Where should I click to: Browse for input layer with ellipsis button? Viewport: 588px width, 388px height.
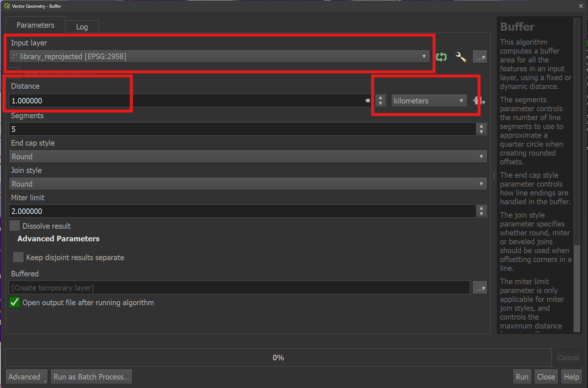[x=480, y=57]
